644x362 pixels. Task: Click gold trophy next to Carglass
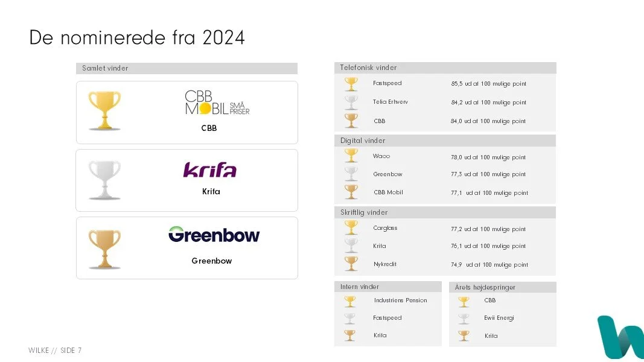pos(351,228)
